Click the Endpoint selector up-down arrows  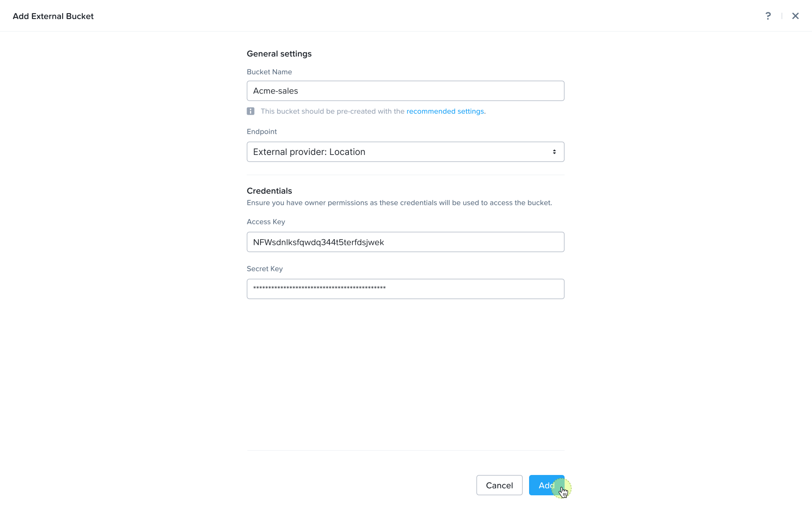[554, 152]
